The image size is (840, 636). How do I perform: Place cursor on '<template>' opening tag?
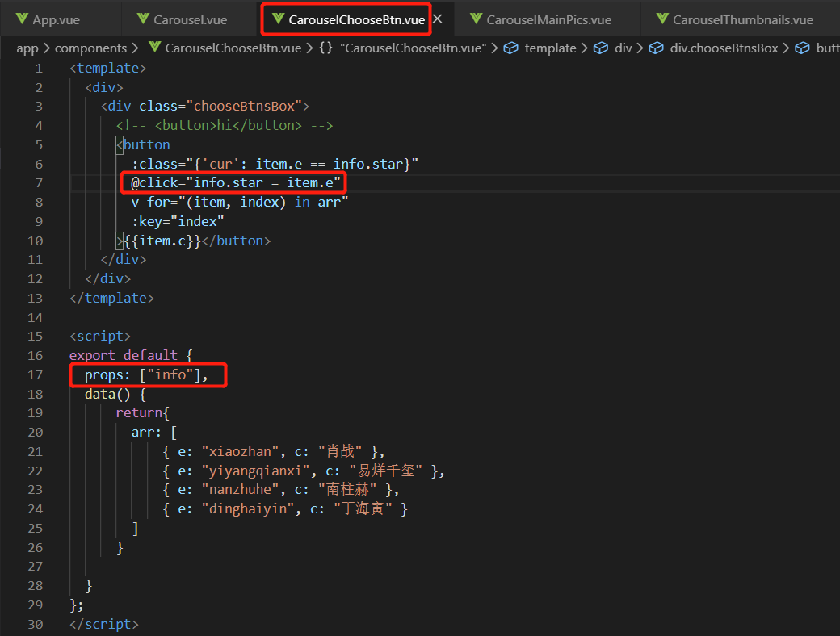(107, 69)
